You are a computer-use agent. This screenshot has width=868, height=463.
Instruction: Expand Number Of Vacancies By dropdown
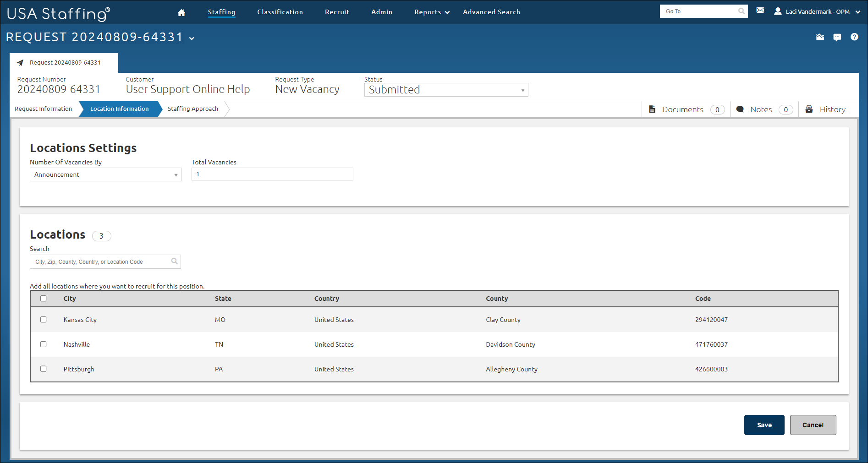105,174
